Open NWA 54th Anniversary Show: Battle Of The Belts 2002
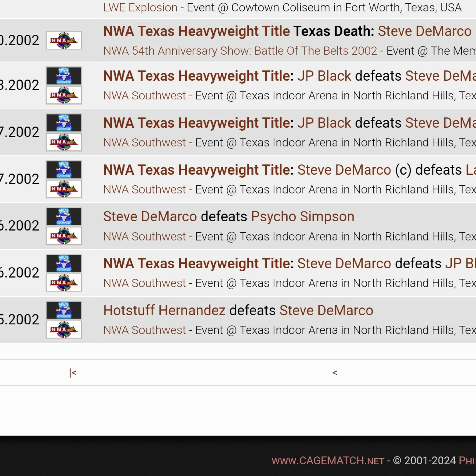476x476 pixels. click(240, 51)
